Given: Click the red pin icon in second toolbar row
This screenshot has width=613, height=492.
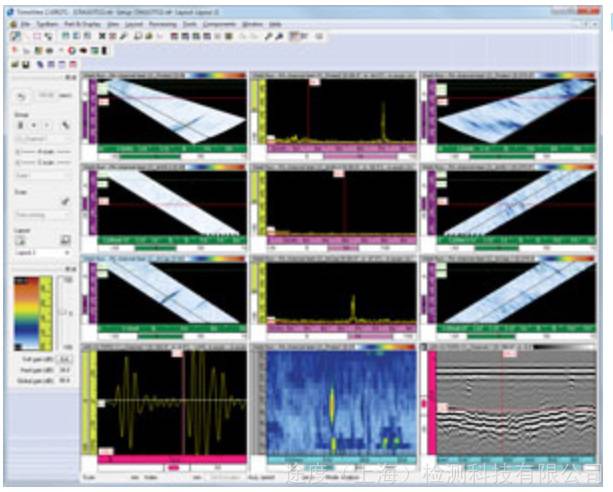Looking at the screenshot, I should pos(14,50).
